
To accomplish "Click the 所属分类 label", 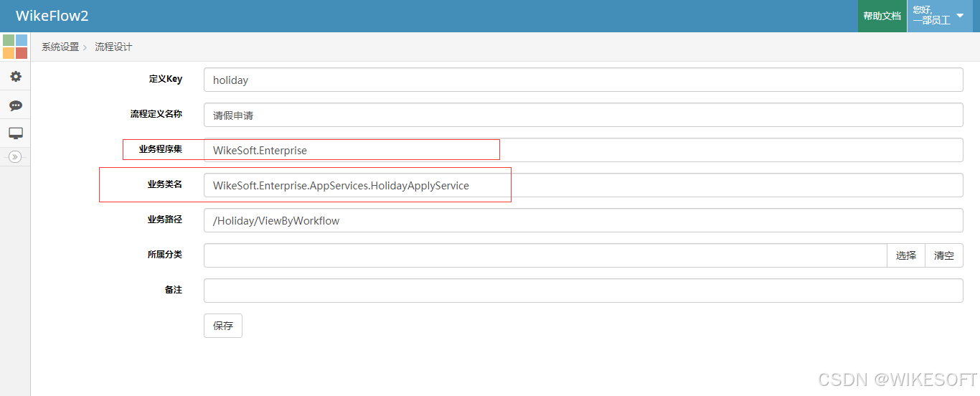I will pyautogui.click(x=165, y=255).
